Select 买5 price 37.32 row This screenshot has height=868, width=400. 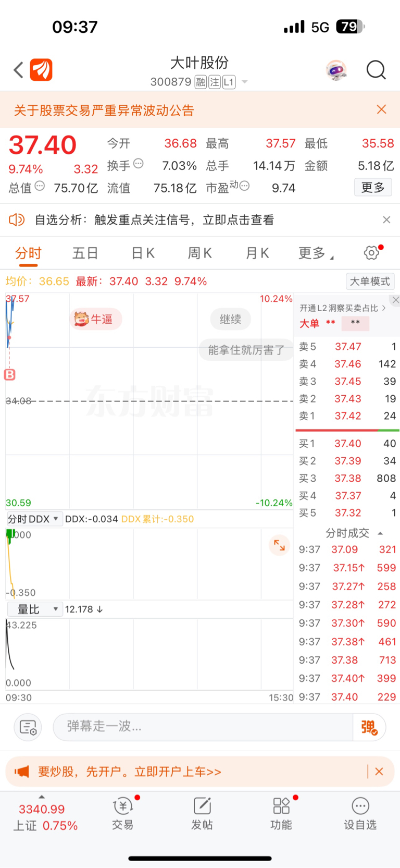(347, 513)
